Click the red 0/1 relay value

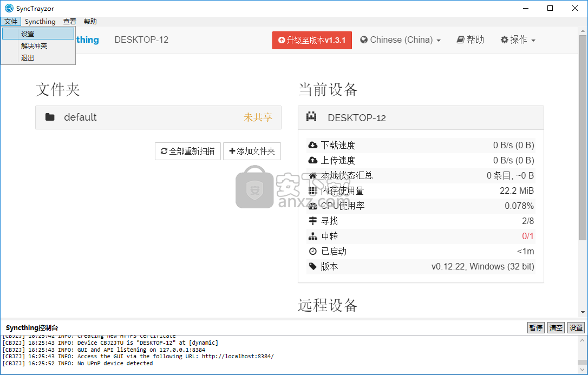[527, 236]
